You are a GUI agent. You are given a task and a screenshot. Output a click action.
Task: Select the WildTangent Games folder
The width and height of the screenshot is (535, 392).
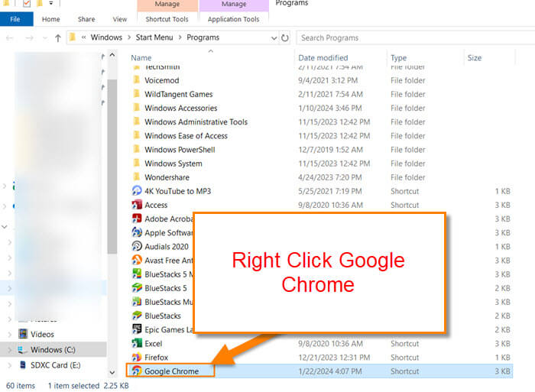pyautogui.click(x=178, y=94)
